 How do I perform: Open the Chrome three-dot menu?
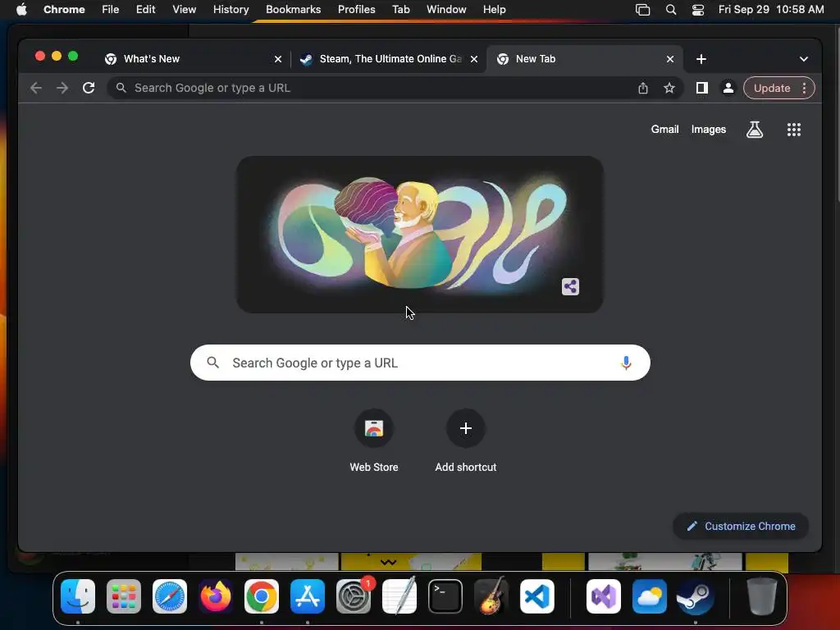(x=804, y=88)
